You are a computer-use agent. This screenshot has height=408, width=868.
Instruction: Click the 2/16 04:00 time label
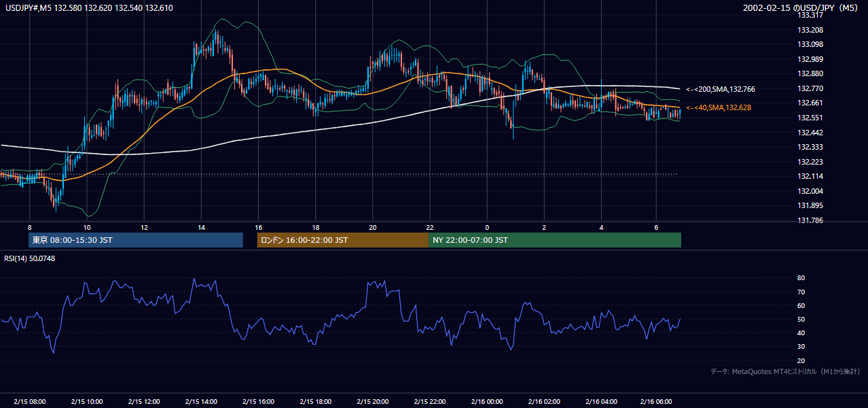(x=601, y=401)
